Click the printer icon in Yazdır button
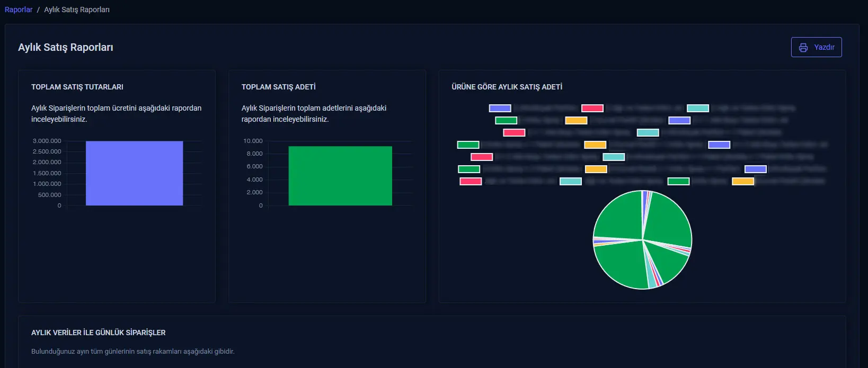 803,48
